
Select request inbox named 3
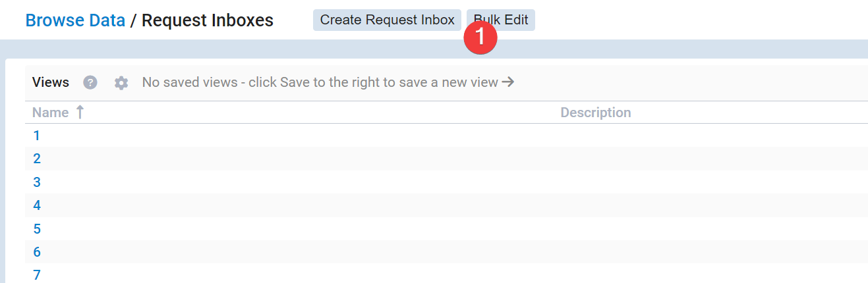(x=37, y=182)
